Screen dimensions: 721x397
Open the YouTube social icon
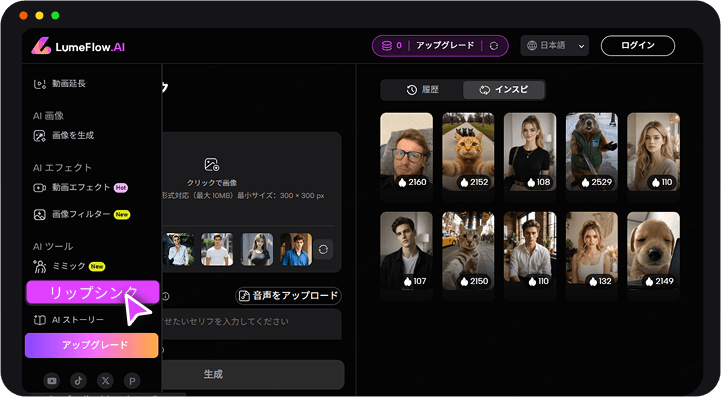pyautogui.click(x=52, y=381)
